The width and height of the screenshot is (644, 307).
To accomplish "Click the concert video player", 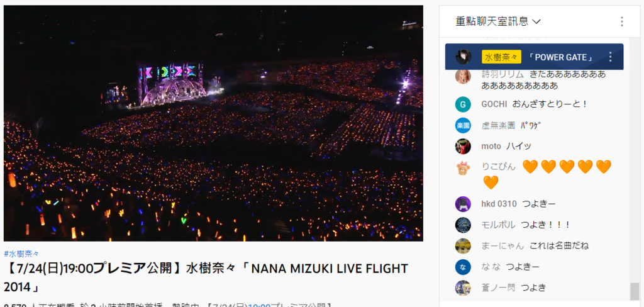I will pos(214,123).
